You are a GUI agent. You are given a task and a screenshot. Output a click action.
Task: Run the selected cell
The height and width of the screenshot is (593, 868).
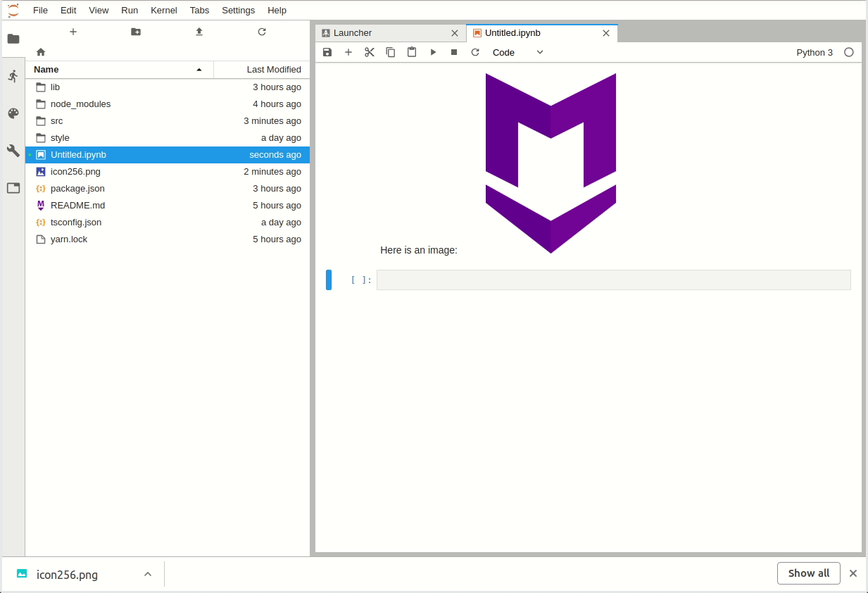pyautogui.click(x=433, y=52)
